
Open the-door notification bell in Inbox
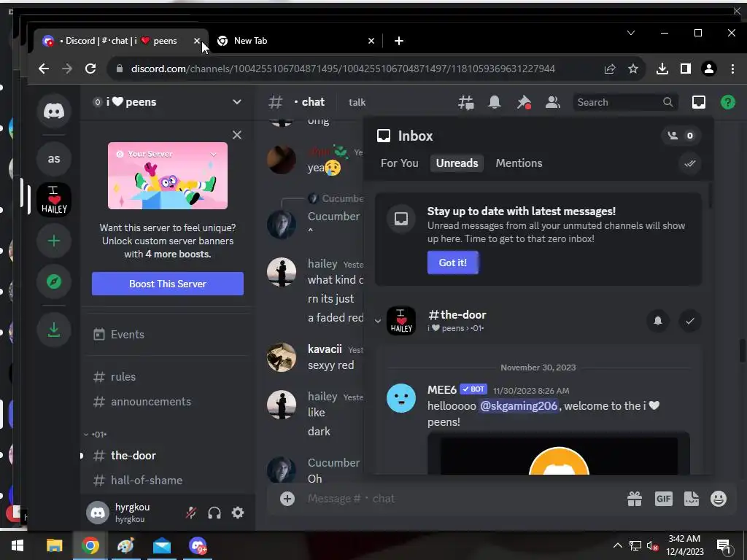[658, 321]
